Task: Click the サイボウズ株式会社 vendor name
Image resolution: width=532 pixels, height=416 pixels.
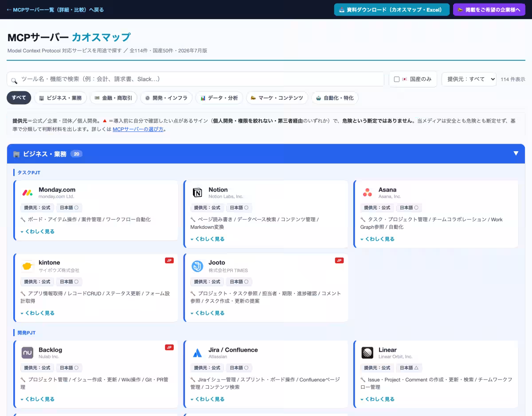Action: coord(59,270)
